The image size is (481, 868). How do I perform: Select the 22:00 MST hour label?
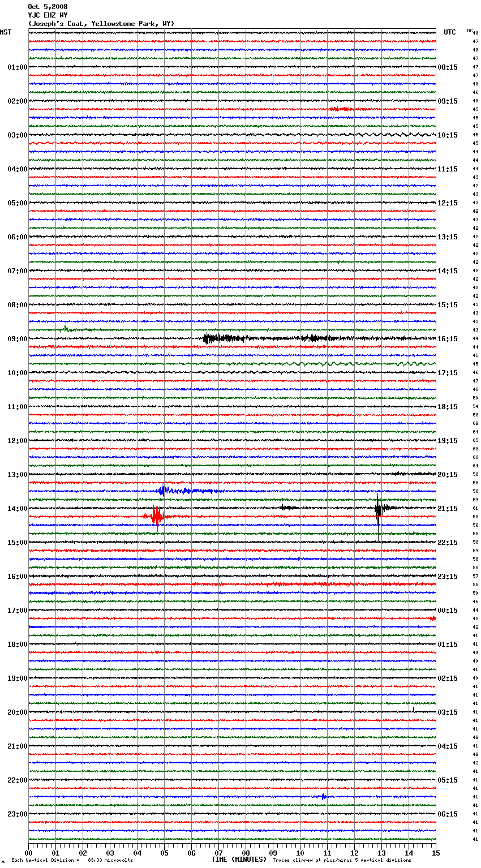click(x=18, y=780)
